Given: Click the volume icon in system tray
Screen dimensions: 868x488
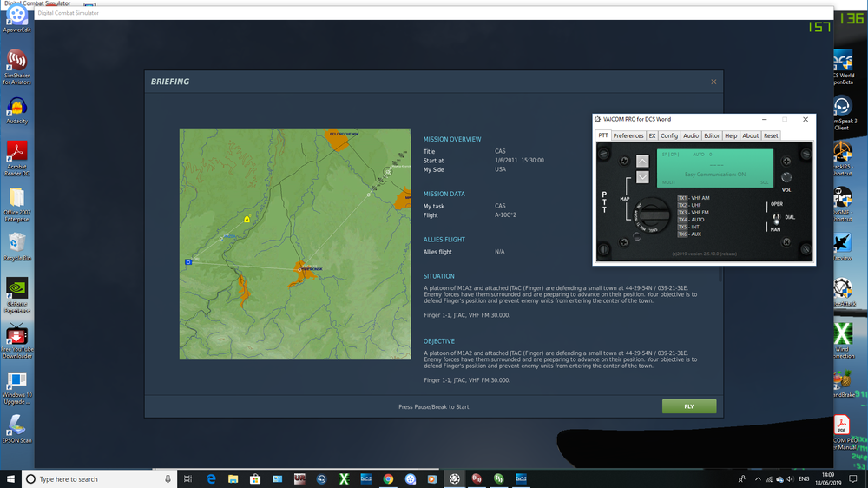Looking at the screenshot, I should pos(790,479).
